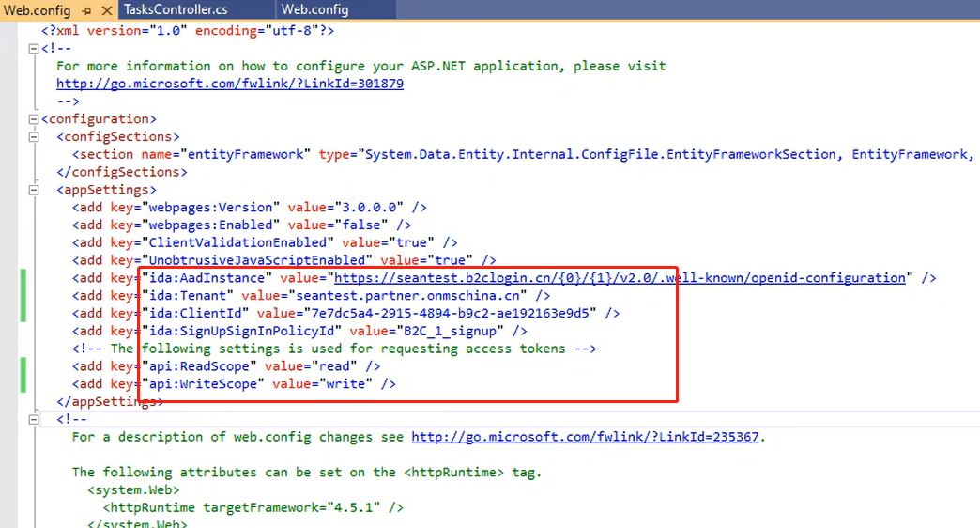Click the "For more information on how to configure" line

(x=361, y=66)
